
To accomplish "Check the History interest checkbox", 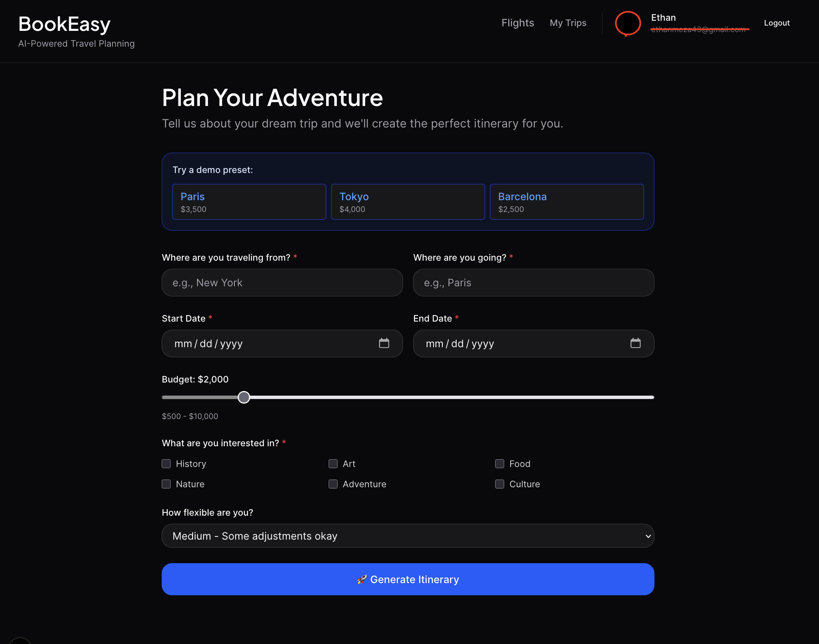I will (166, 464).
